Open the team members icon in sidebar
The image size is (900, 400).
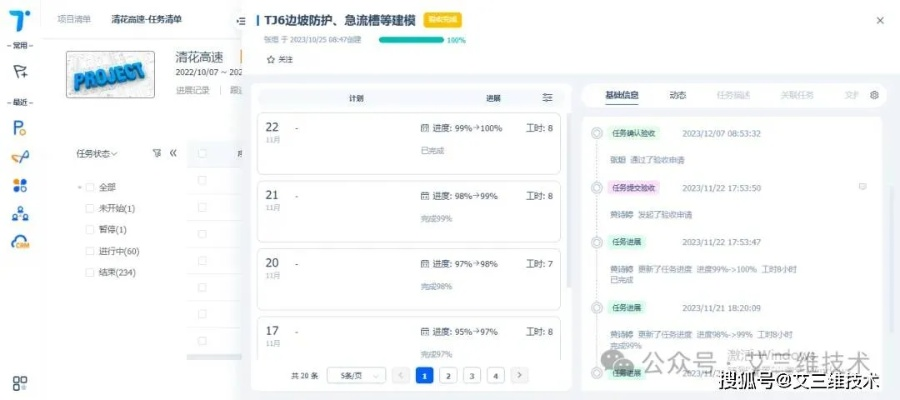pos(20,213)
